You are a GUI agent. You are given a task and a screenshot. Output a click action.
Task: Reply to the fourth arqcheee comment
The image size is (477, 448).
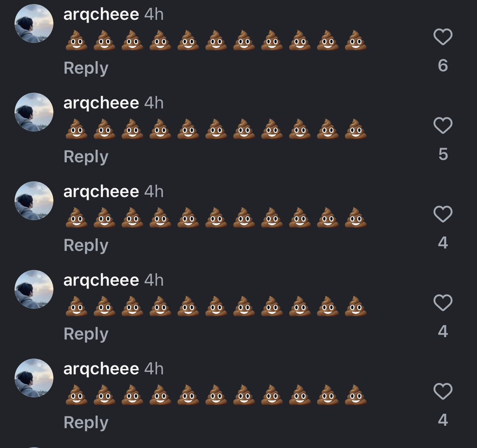click(x=86, y=334)
